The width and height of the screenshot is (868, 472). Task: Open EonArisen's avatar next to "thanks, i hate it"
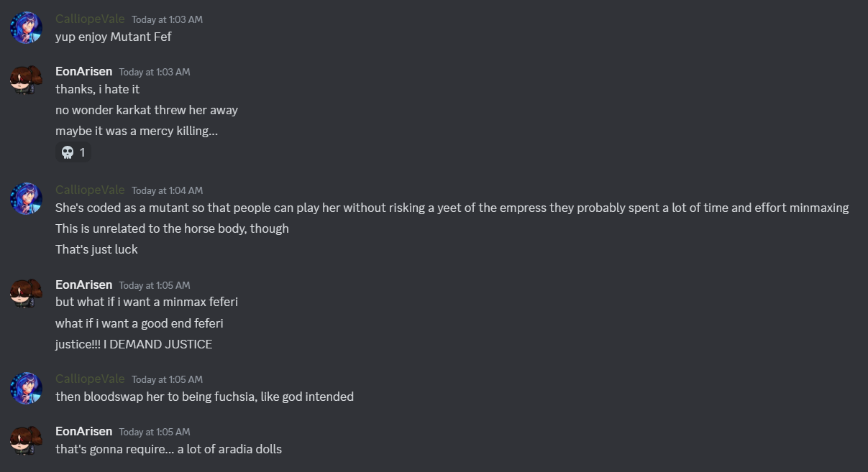(26, 80)
